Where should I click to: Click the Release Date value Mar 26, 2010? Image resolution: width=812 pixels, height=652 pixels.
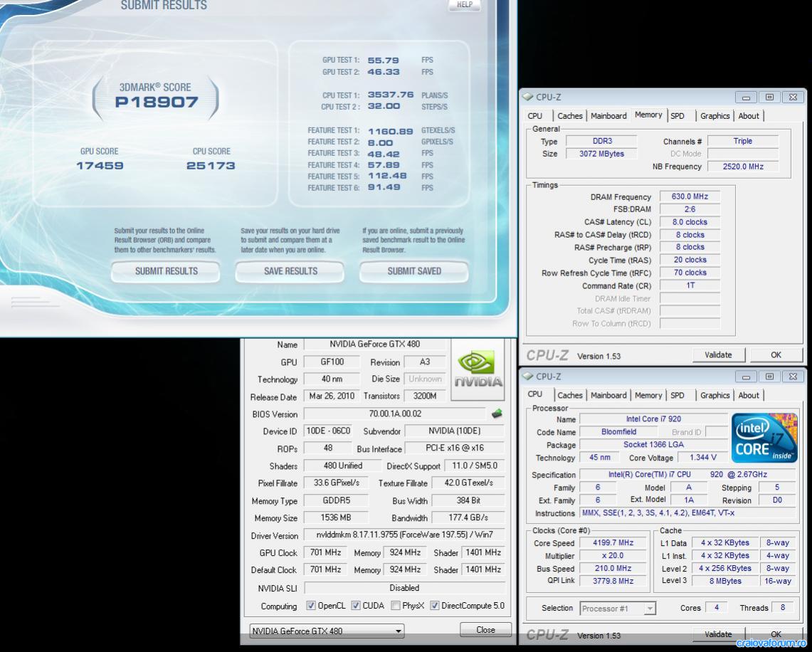point(332,396)
